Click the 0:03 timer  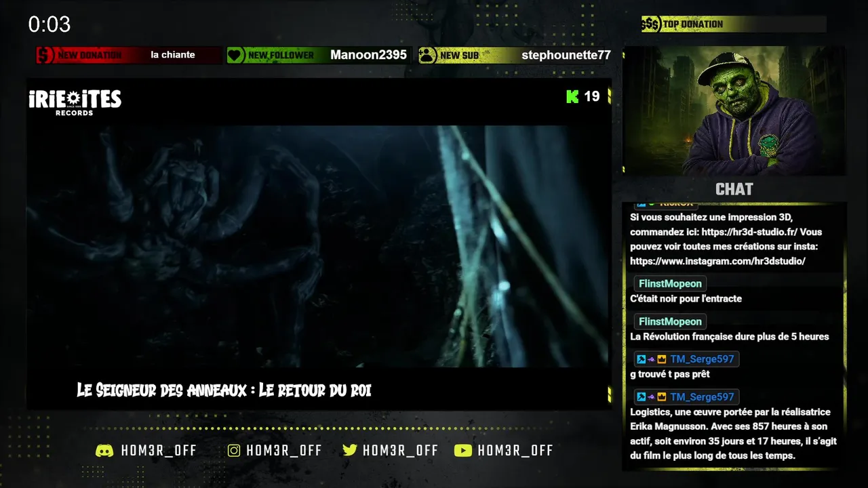50,25
